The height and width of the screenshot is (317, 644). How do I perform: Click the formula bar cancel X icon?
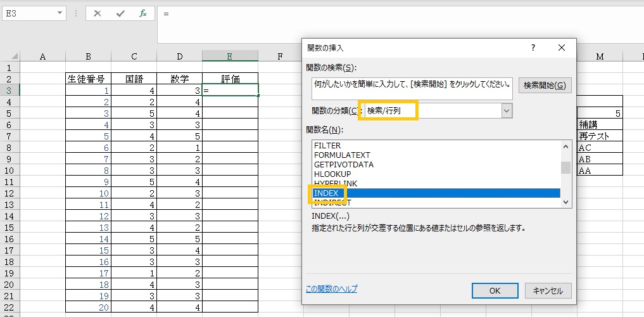pyautogui.click(x=98, y=13)
